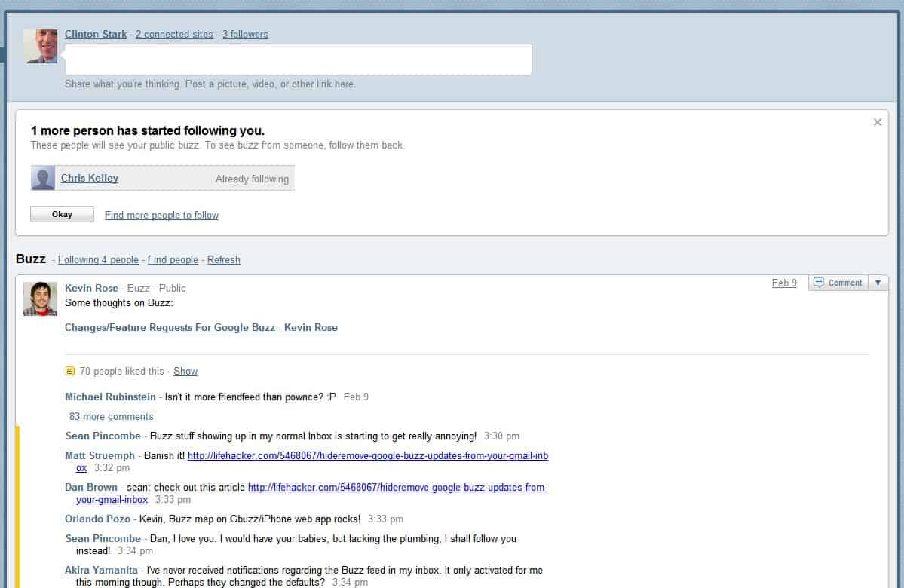Click the yellow smiley like icon

(x=70, y=371)
